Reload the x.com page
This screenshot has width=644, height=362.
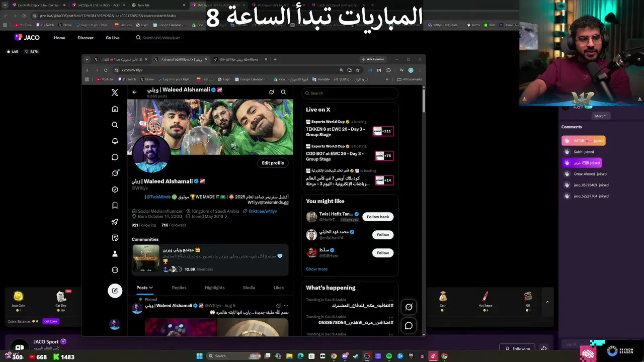point(106,70)
